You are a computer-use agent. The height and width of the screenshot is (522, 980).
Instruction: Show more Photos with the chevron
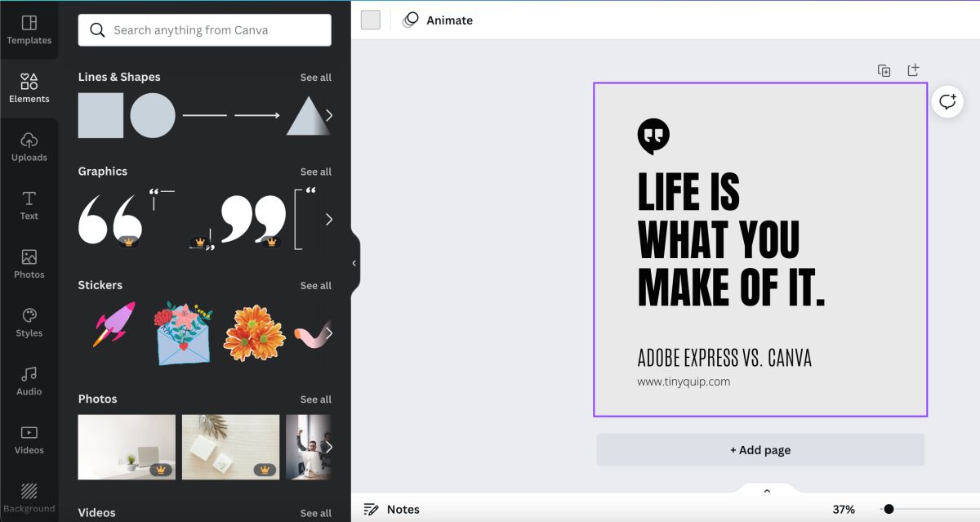(x=329, y=447)
